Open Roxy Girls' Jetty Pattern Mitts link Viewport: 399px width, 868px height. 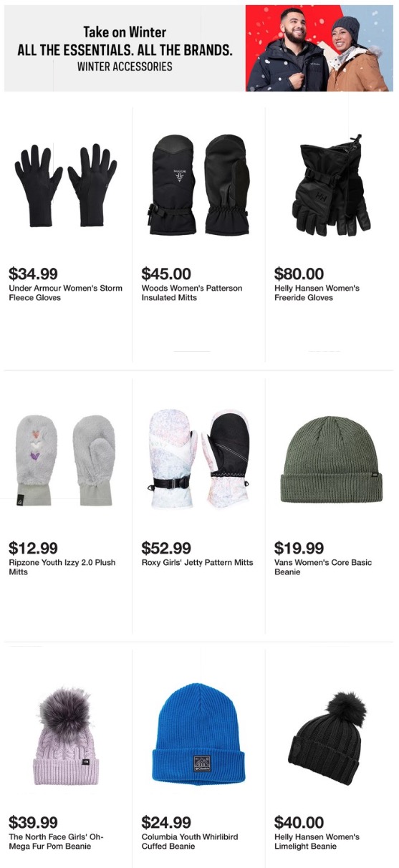(x=197, y=562)
